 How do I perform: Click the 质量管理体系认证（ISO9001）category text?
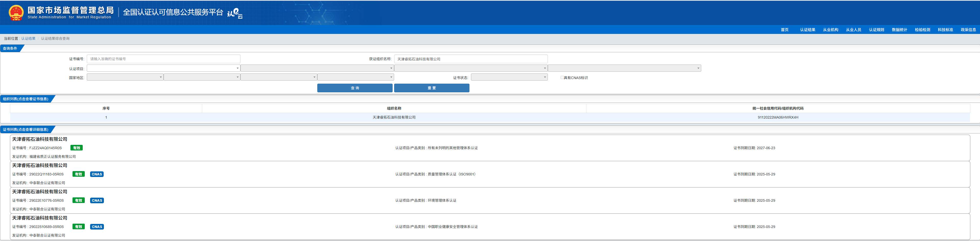pyautogui.click(x=452, y=174)
